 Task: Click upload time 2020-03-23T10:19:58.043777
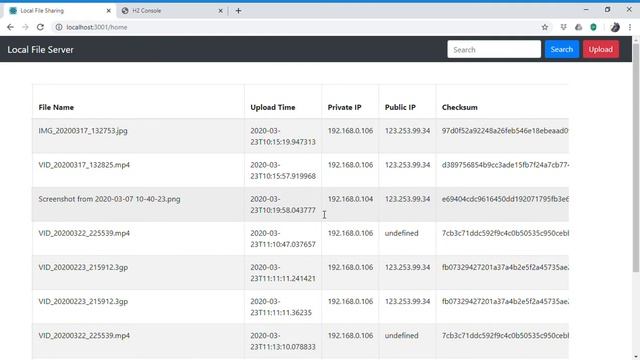point(283,204)
